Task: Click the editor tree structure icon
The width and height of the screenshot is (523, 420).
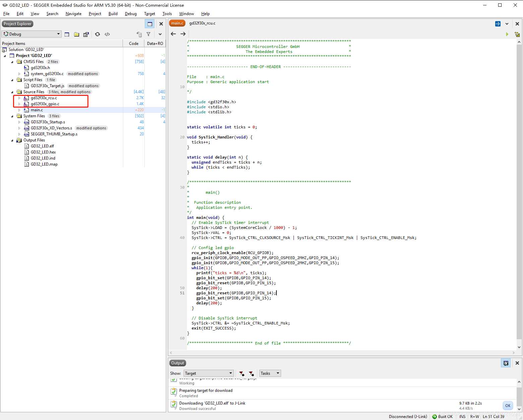Action: (517, 34)
